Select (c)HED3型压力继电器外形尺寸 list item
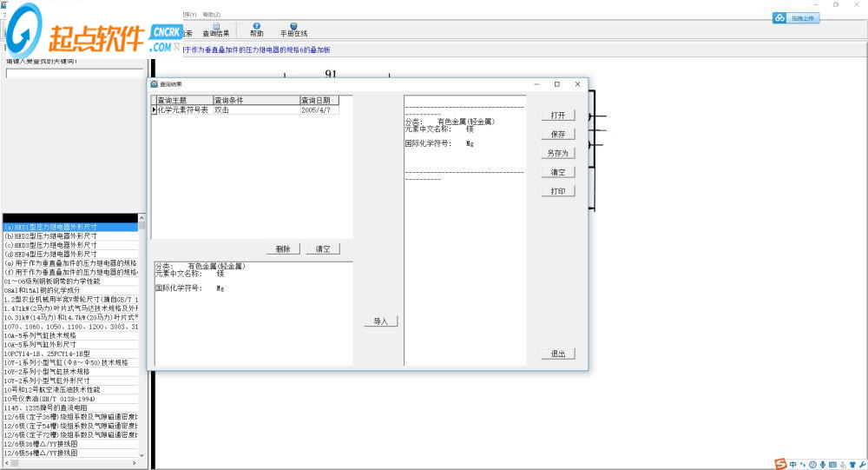Screen dimensions: 868x470 pyautogui.click(x=70, y=245)
